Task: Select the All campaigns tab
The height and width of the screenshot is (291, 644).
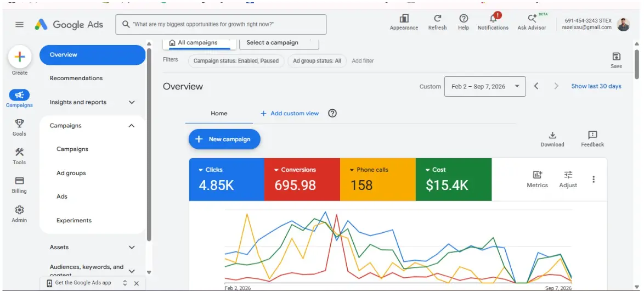Action: tap(200, 43)
